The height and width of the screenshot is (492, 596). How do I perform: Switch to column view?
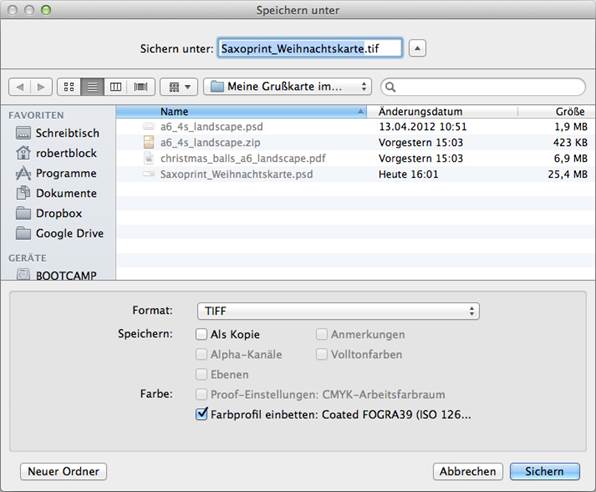pyautogui.click(x=116, y=87)
